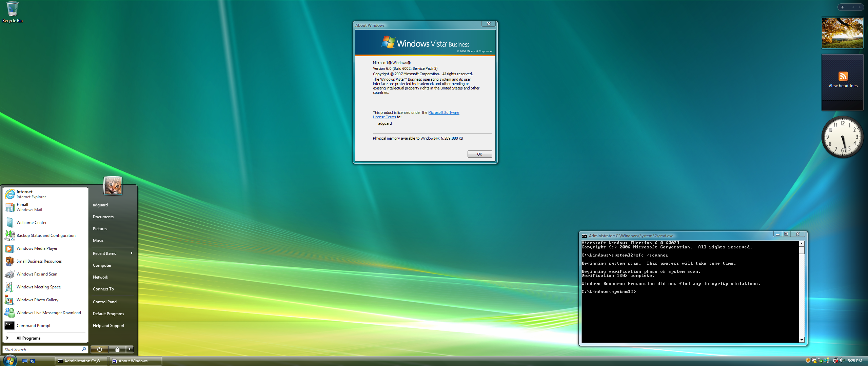This screenshot has height=366, width=868.
Task: Launch Windows Media Player
Action: [45, 248]
